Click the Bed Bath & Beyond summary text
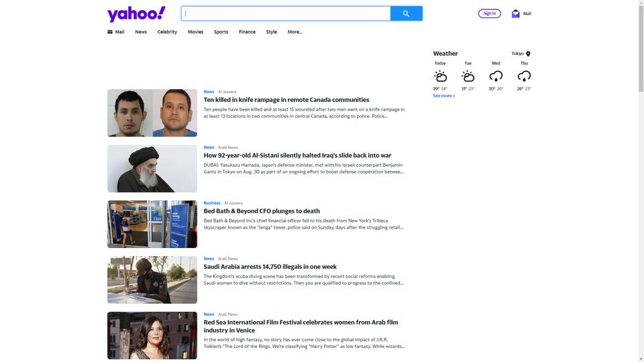Viewport: 644px width, 362px height. (303, 224)
